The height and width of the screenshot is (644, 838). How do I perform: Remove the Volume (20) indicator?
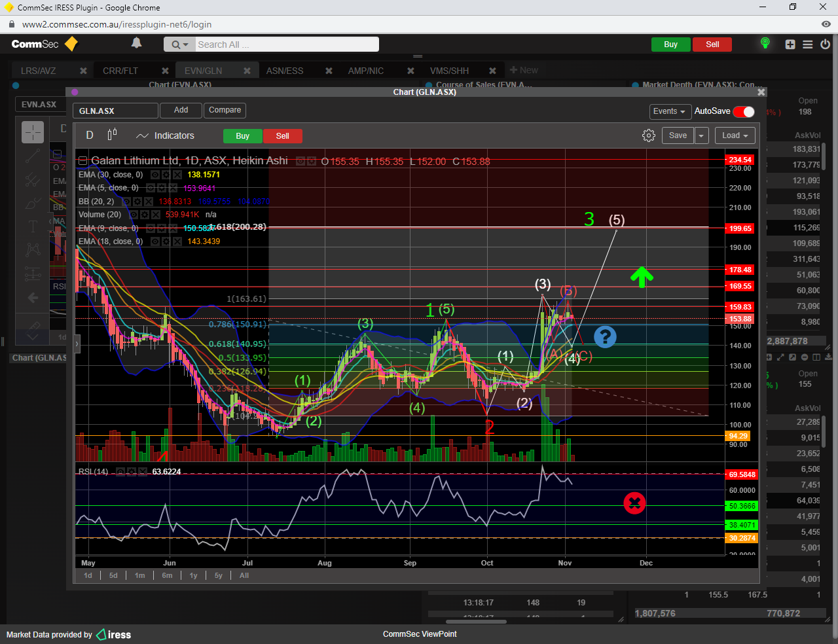coord(156,215)
